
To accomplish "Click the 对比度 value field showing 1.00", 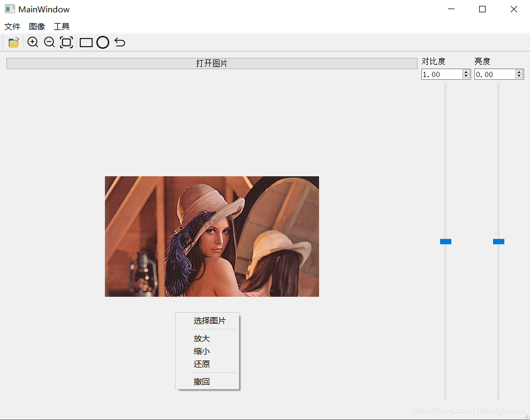I will [x=442, y=74].
